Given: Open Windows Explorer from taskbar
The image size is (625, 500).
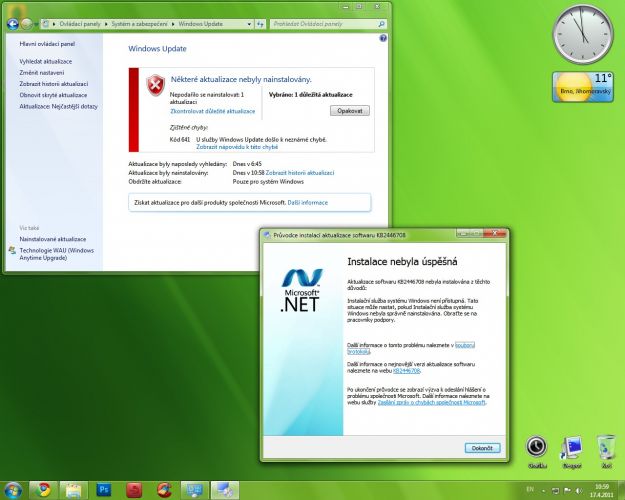Looking at the screenshot, I should tap(74, 490).
